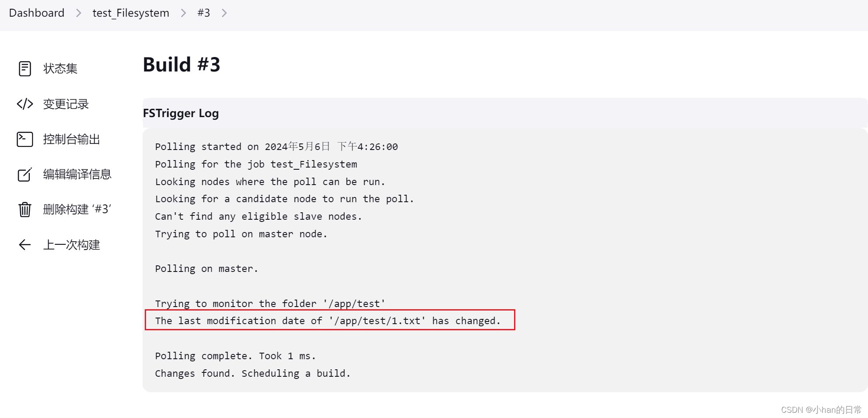Click the 变更记录 code changes icon
The image size is (868, 418).
point(25,104)
